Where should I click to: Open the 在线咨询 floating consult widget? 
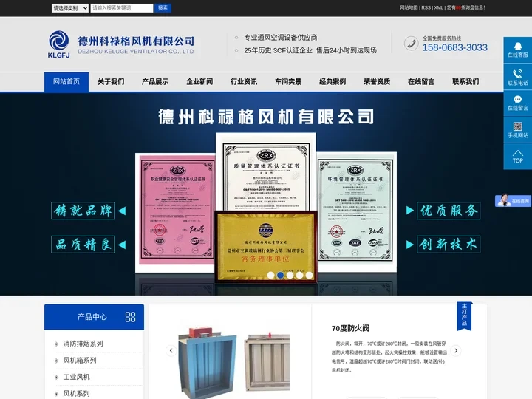pos(513,201)
